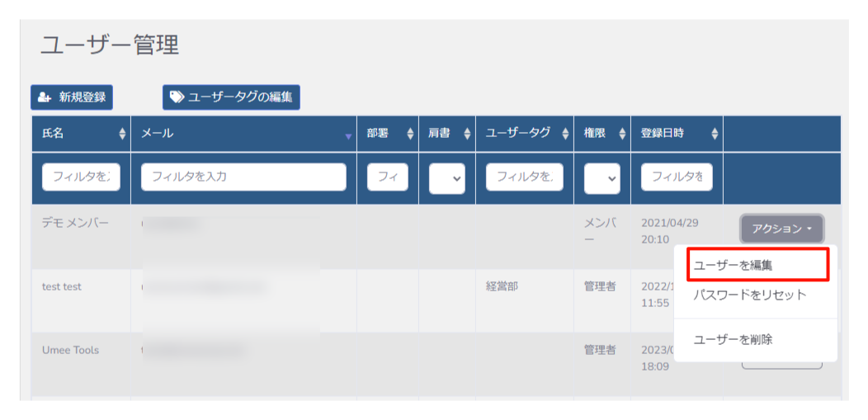Open the 権限 filter dropdown
This screenshot has height=420, width=868.
pyautogui.click(x=601, y=178)
